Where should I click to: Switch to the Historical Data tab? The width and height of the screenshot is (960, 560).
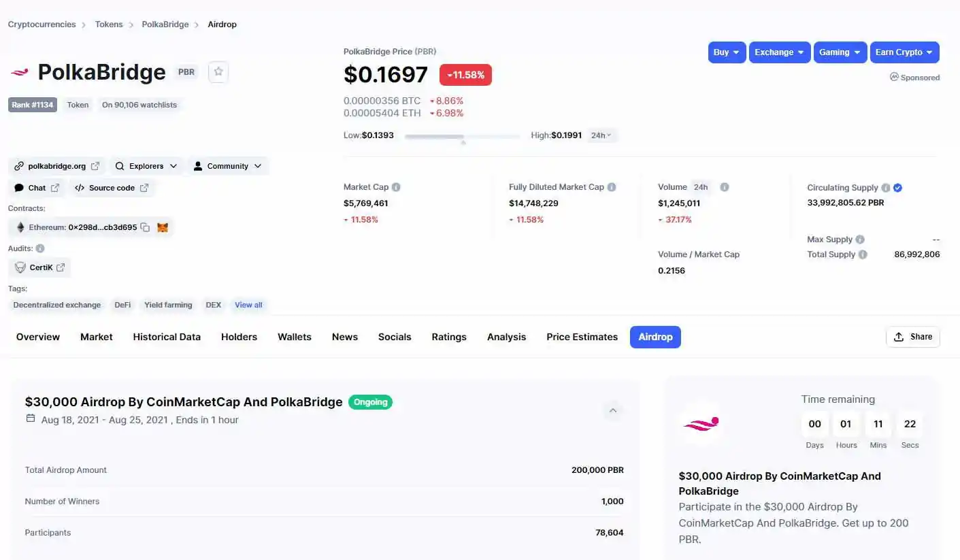point(167,337)
